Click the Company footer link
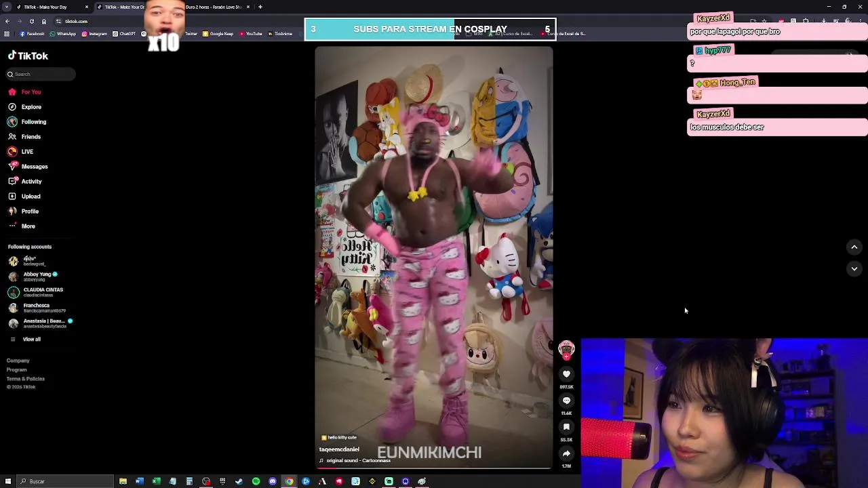This screenshot has width=868, height=488. pyautogui.click(x=18, y=361)
